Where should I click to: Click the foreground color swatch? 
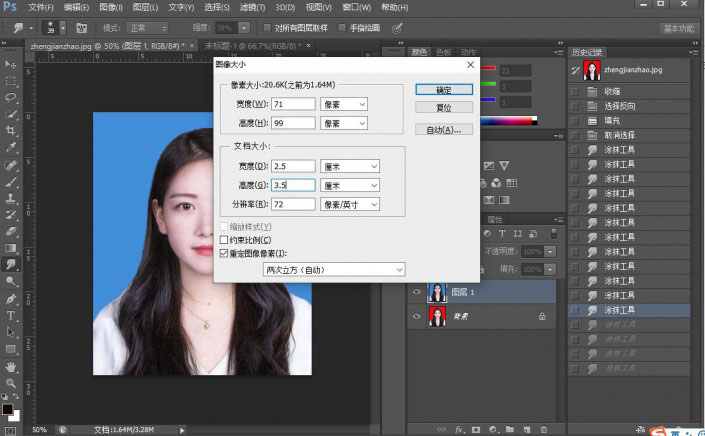8,407
